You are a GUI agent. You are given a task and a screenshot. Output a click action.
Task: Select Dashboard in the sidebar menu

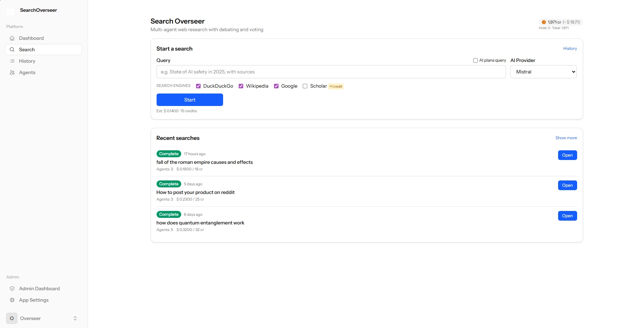pos(32,38)
